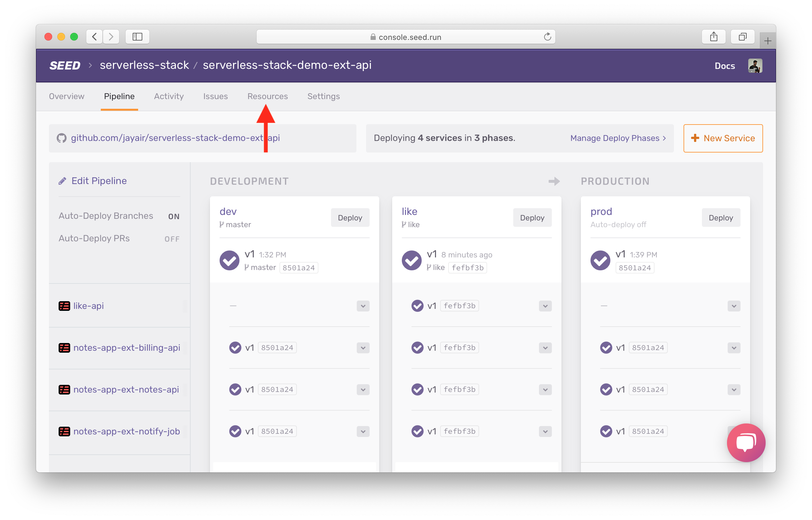The height and width of the screenshot is (520, 812).
Task: Click the notes-app-ext-notes-api icon
Action: (x=63, y=389)
